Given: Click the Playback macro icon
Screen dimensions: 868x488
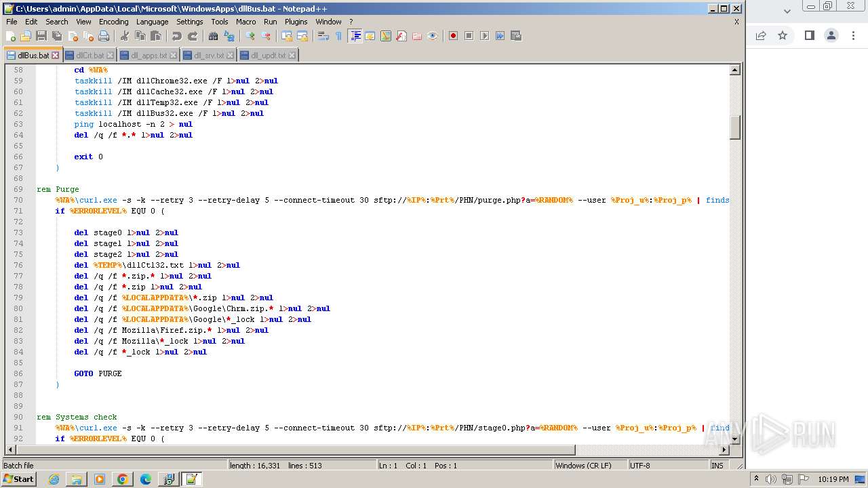Looking at the screenshot, I should (x=485, y=36).
